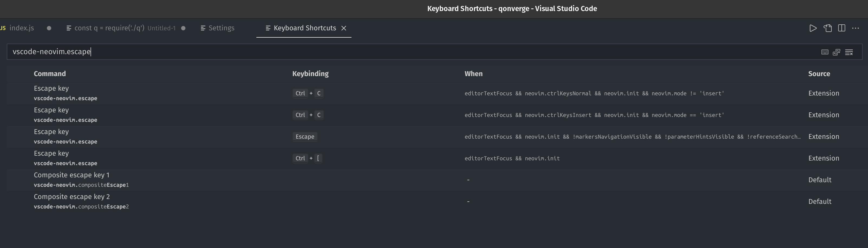This screenshot has height=248, width=868.
Task: Select the Composite escape key 2 command
Action: pyautogui.click(x=72, y=197)
